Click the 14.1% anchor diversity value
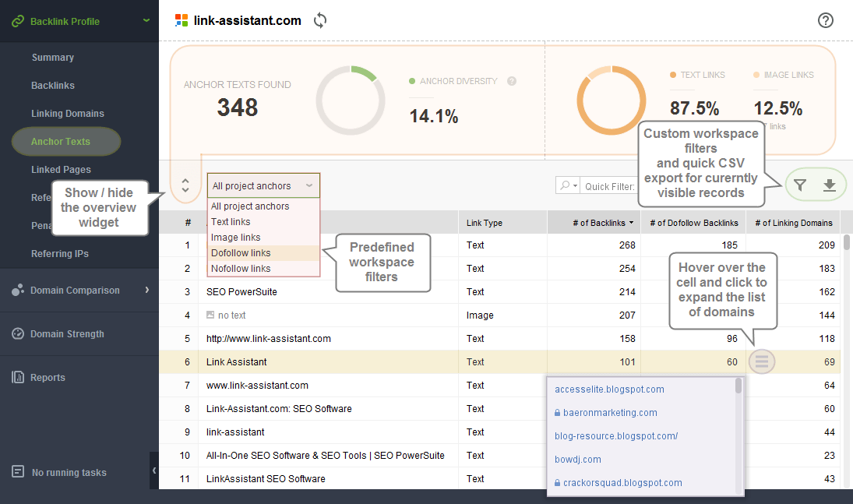Viewport: 853px width, 504px height. 434,116
